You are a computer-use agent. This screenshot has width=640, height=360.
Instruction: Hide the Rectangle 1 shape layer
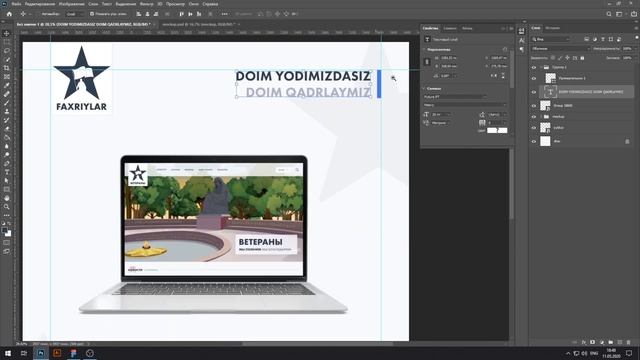534,78
